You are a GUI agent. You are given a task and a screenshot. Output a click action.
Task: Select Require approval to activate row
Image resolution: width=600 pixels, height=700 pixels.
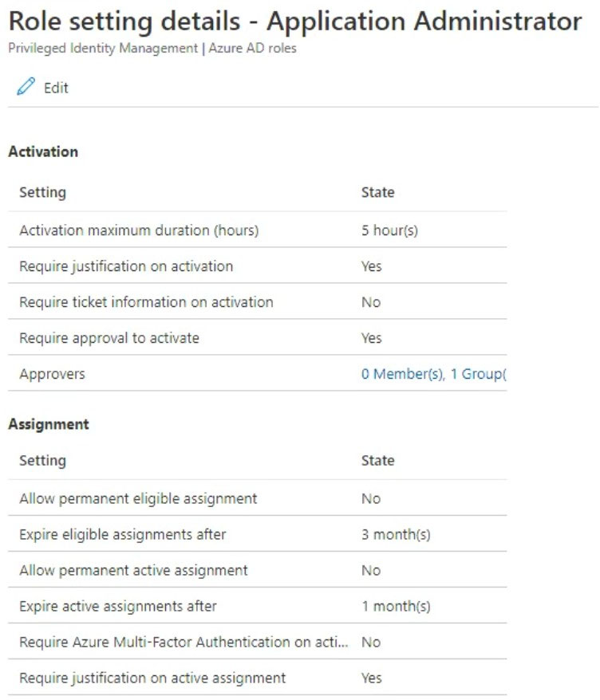tap(258, 338)
